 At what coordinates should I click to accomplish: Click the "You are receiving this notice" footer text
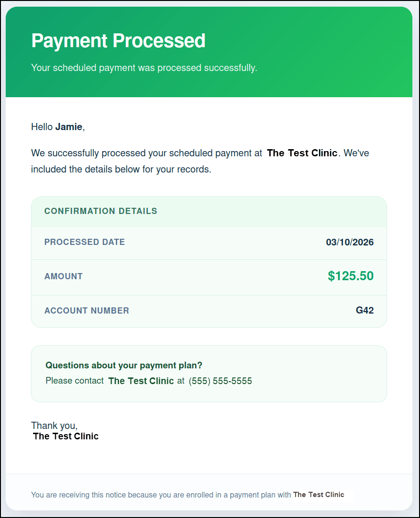click(x=161, y=495)
